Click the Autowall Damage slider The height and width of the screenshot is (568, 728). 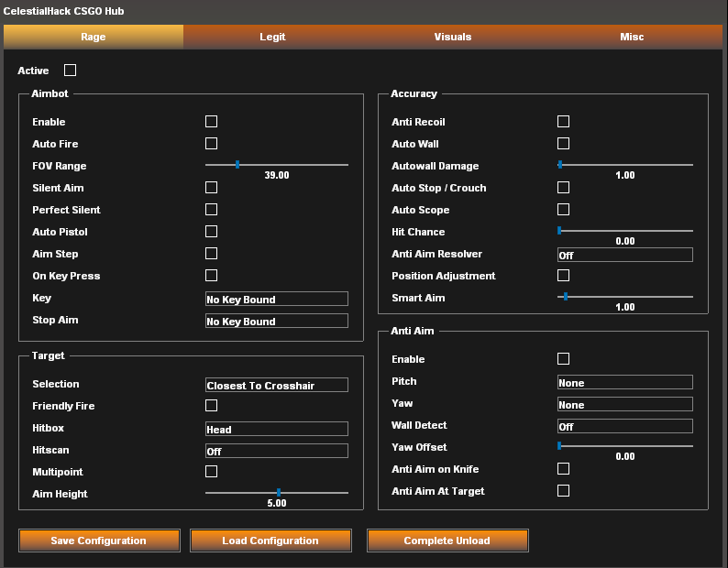[x=625, y=165]
